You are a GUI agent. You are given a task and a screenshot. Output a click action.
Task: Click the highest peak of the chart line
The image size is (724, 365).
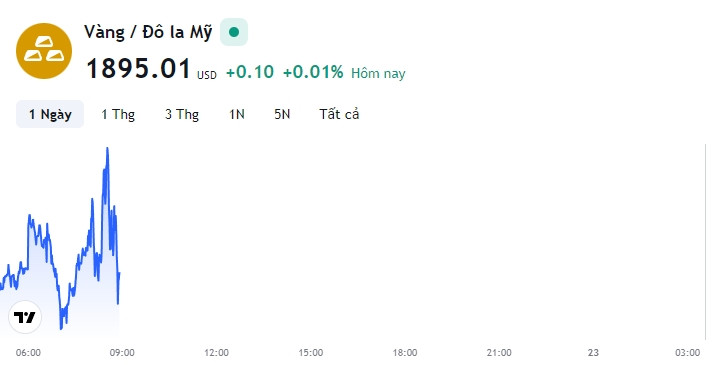click(x=107, y=149)
